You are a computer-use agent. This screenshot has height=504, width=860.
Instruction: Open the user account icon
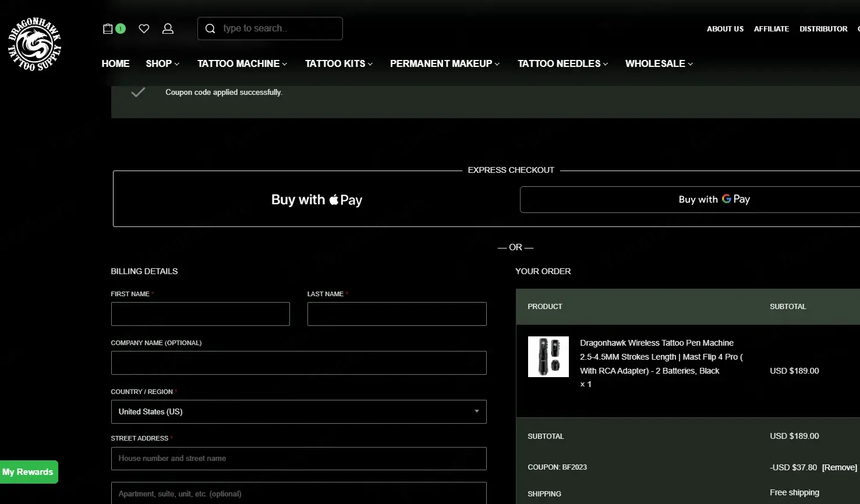point(168,29)
